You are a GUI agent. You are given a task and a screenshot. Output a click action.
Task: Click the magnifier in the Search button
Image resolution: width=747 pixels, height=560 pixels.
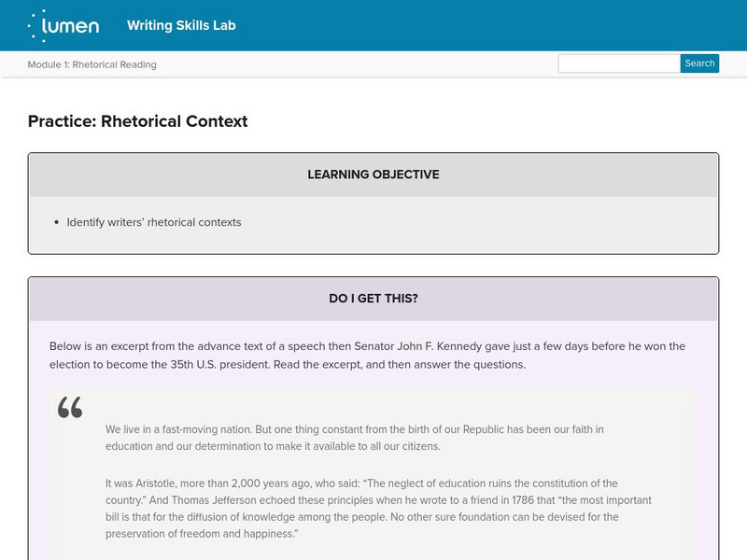coord(698,63)
